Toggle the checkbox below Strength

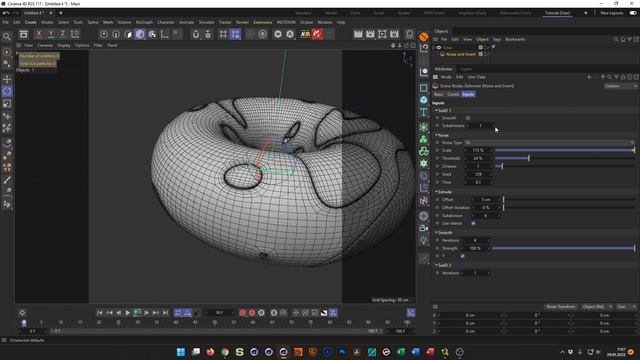point(462,256)
